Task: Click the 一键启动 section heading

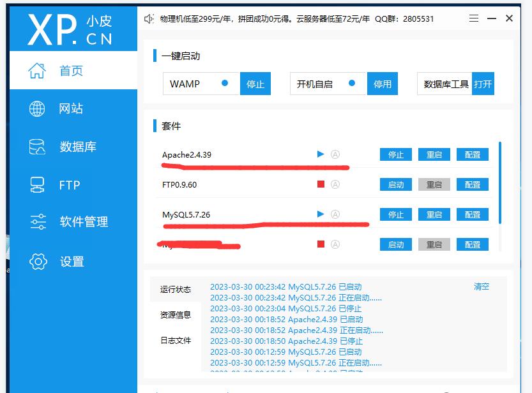Action: point(181,56)
